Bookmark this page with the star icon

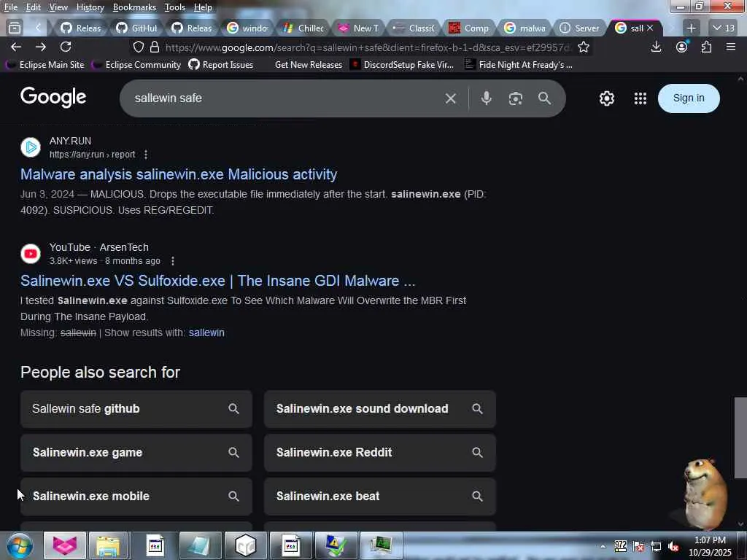tap(583, 47)
